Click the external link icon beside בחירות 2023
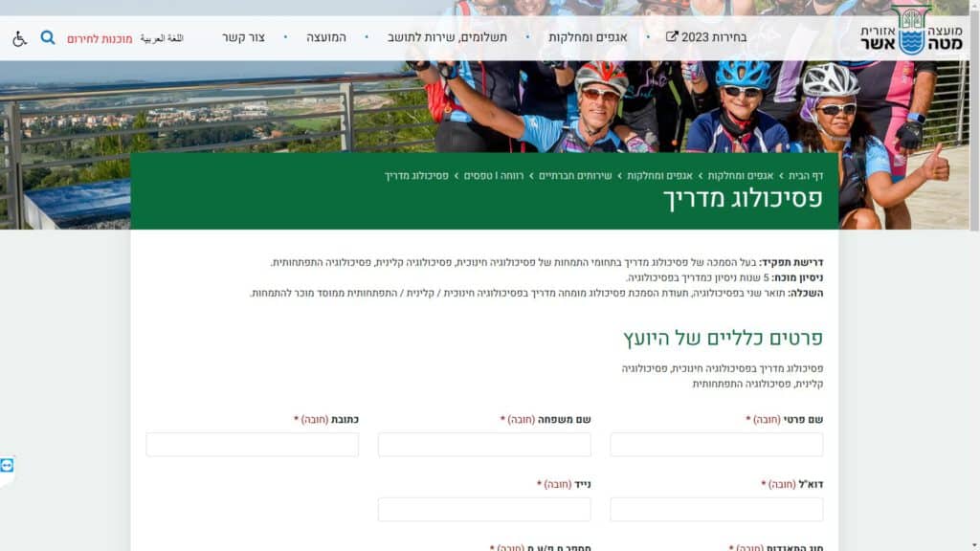Screen dimensions: 980x551 click(671, 37)
